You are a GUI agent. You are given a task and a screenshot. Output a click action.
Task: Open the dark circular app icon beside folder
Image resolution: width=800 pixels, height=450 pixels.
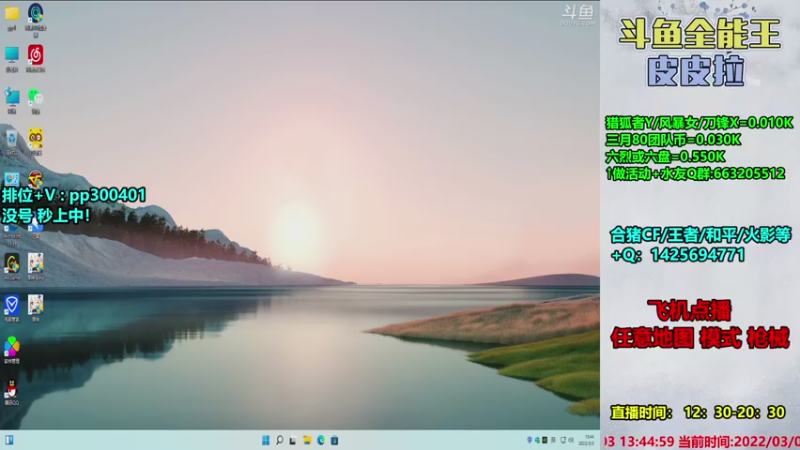tap(35, 13)
